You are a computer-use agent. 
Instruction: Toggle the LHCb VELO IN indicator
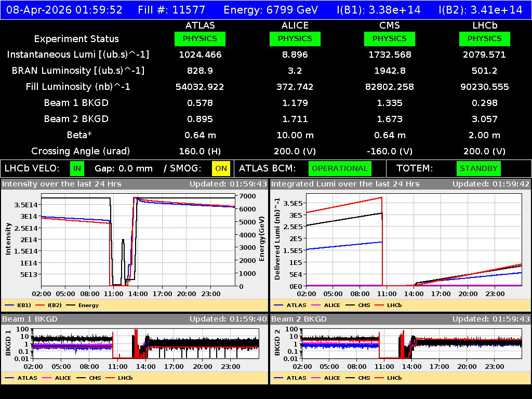76,168
